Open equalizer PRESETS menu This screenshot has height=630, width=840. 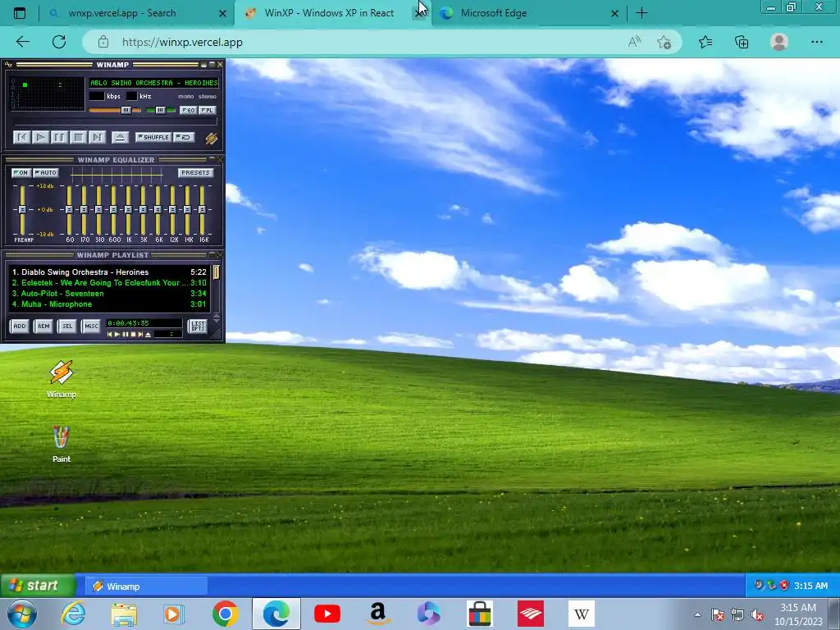pyautogui.click(x=195, y=172)
